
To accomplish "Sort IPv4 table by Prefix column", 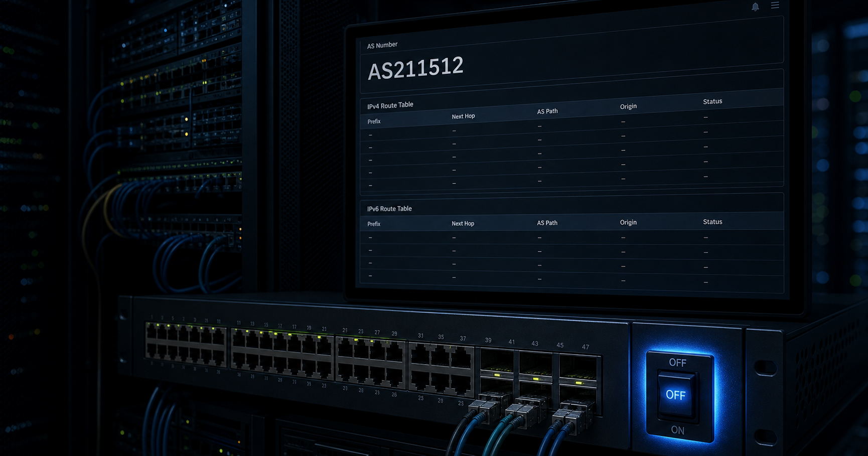I will (x=374, y=121).
